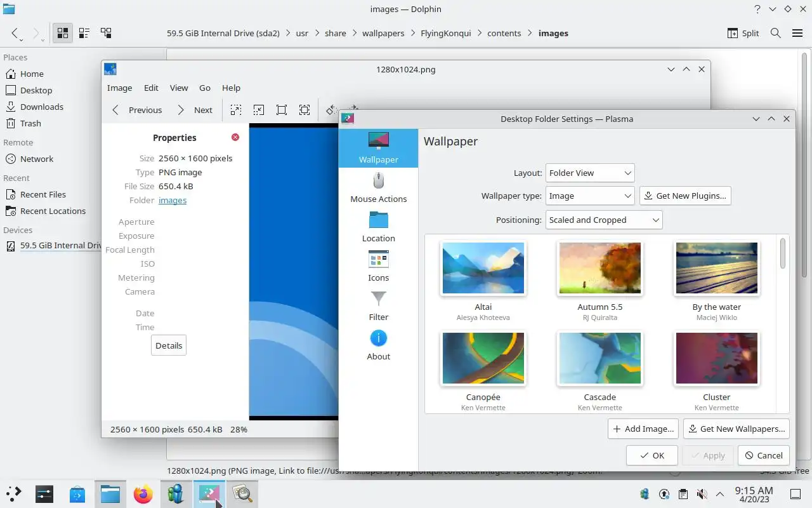Image resolution: width=812 pixels, height=508 pixels.
Task: Choose the Cascade wallpaper thumbnail
Action: click(600, 358)
